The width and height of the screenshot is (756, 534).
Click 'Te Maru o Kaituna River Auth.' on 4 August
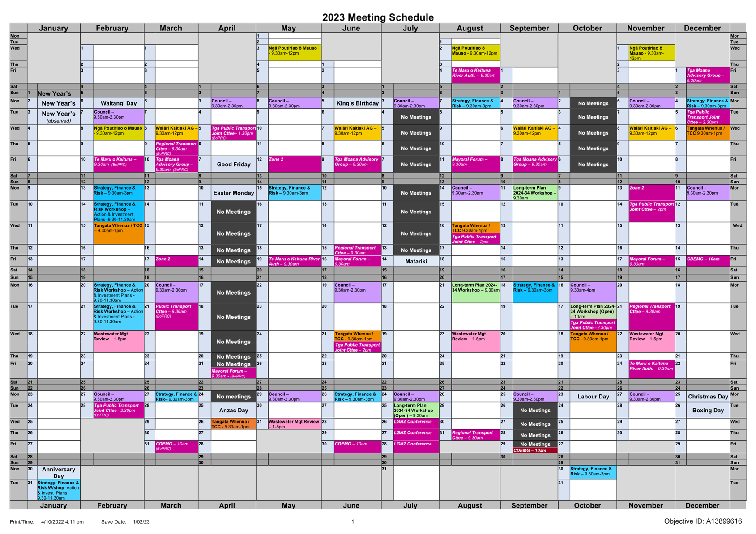coord(475,75)
